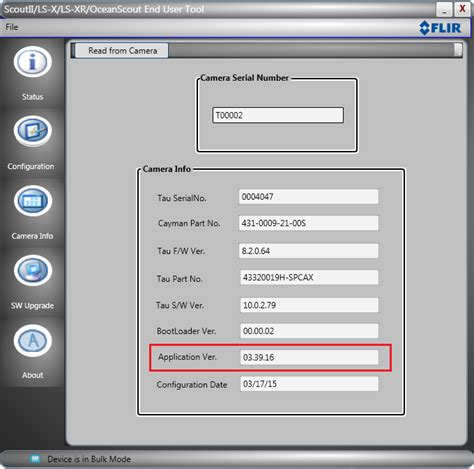This screenshot has width=474, height=469.
Task: Open the File menu
Action: coord(12,27)
